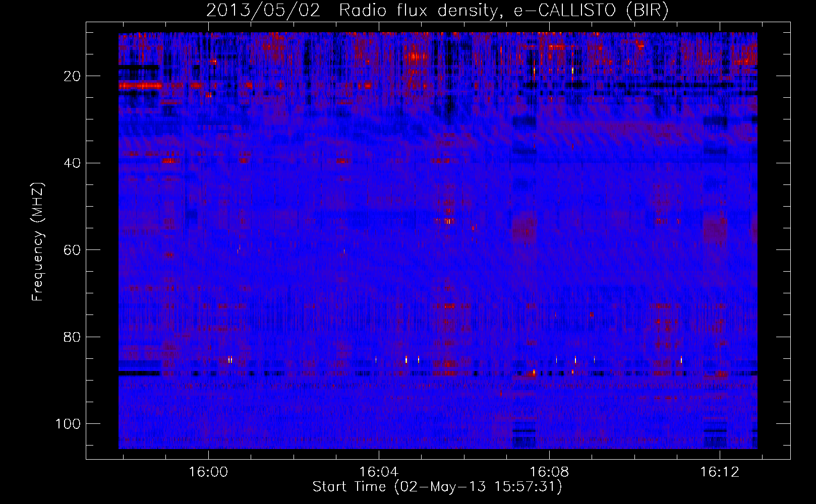Screen dimensions: 816x504
Task: Click the plot title 'Radio flux density, e-CALLISTO (BIR)'
Action: click(x=503, y=11)
